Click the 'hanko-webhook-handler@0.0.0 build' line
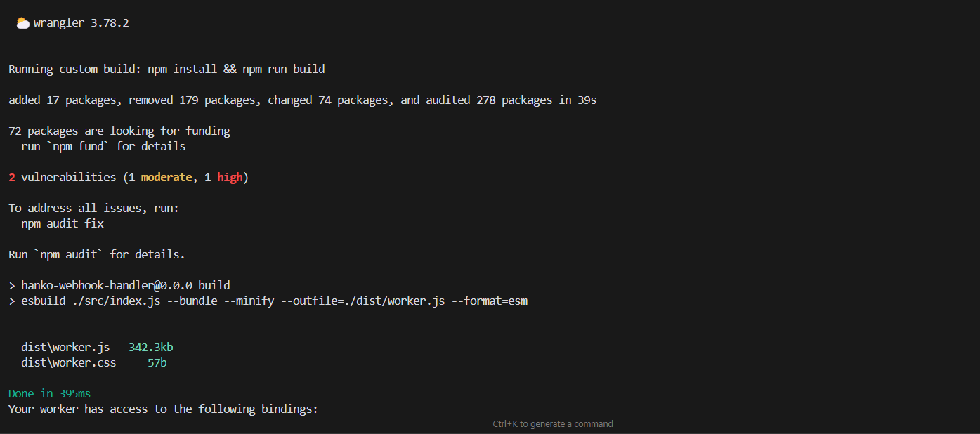980x434 pixels. tap(119, 286)
